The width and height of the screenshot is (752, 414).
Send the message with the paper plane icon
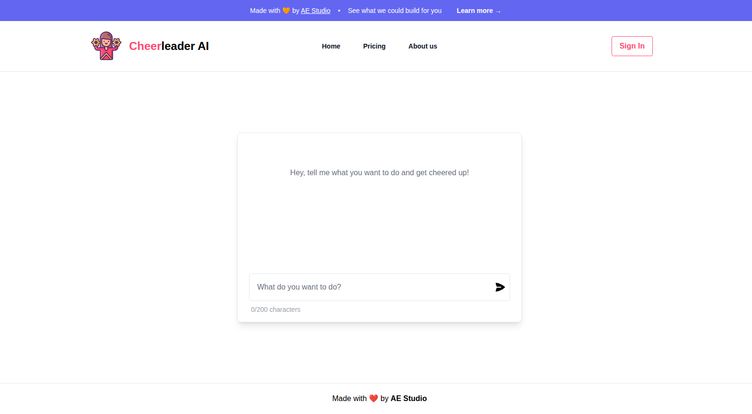[500, 287]
